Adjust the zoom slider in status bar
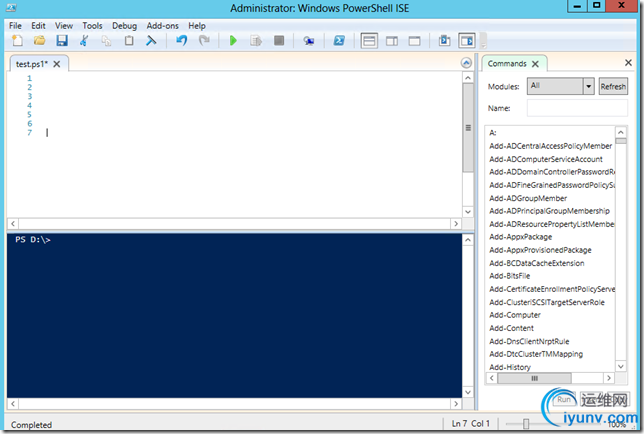644x434 pixels. pyautogui.click(x=526, y=423)
